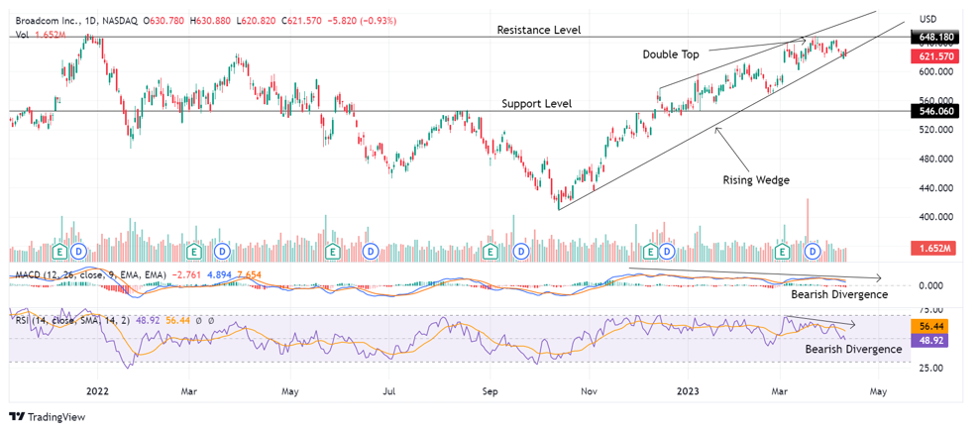Select the Support Level text

(x=537, y=104)
